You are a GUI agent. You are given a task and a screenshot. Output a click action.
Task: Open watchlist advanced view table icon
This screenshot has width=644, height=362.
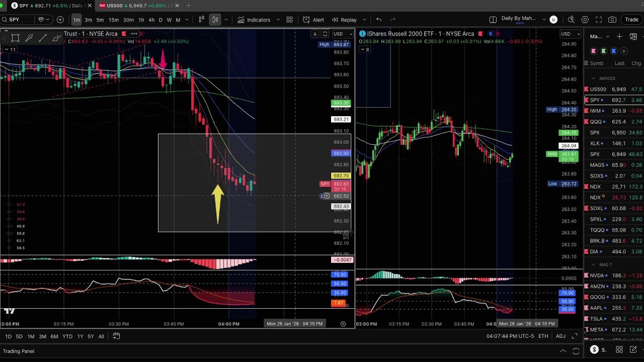pyautogui.click(x=633, y=37)
